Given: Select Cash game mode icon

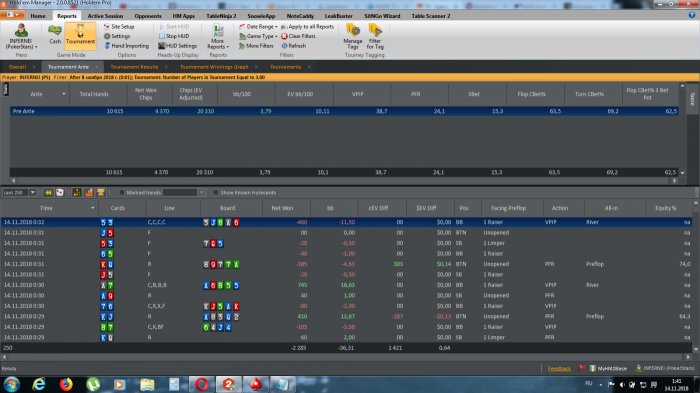Looking at the screenshot, I should tap(55, 34).
